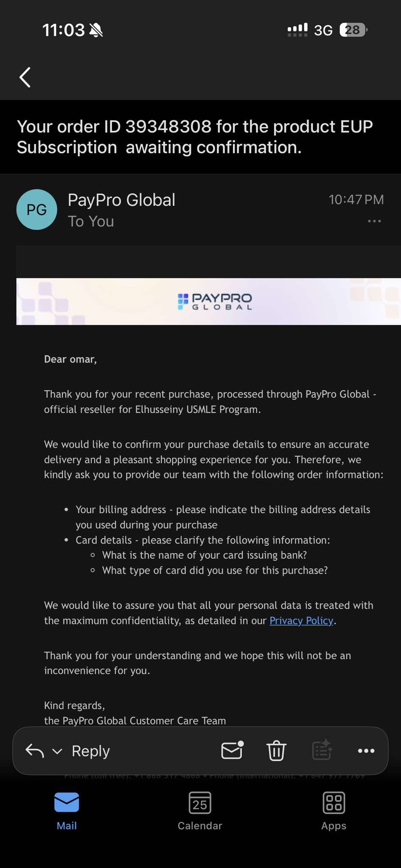Viewport: 401px width, 868px height.
Task: Tap the PG sender avatar
Action: [x=37, y=209]
